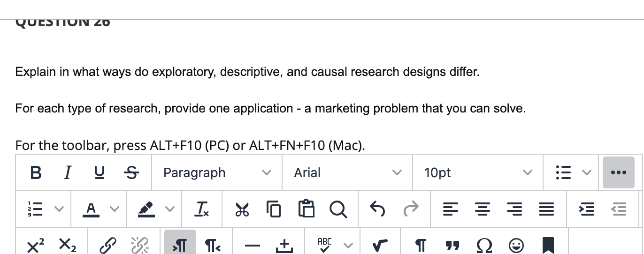644x254 pixels.
Task: Insert anchor with bookmark icon
Action: 547,246
